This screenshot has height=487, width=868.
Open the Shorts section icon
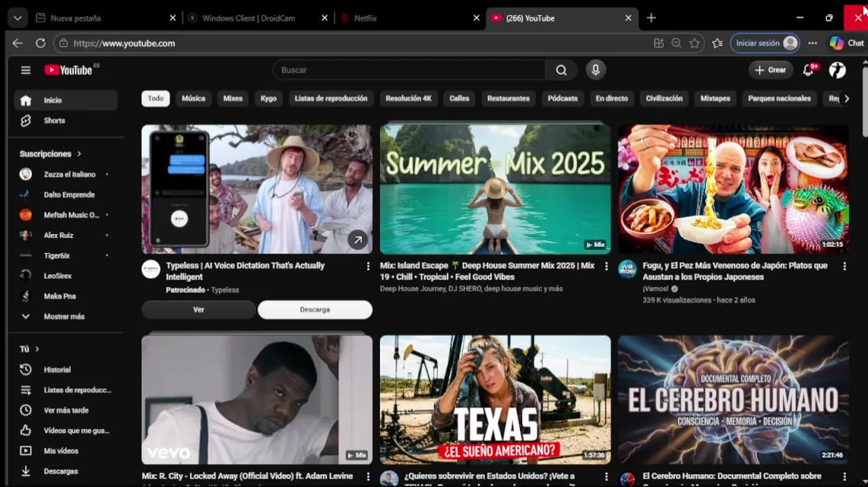(x=26, y=120)
